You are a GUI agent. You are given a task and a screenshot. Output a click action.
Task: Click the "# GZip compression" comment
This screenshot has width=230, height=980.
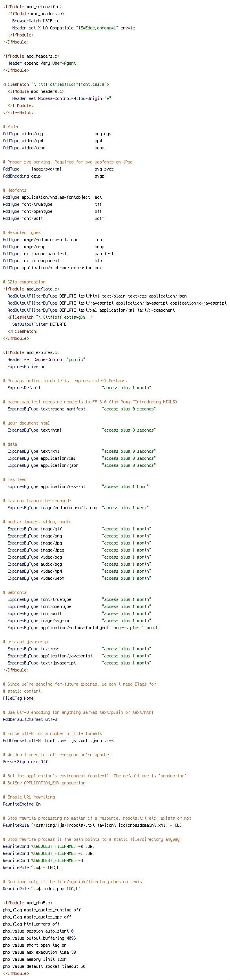[24, 282]
